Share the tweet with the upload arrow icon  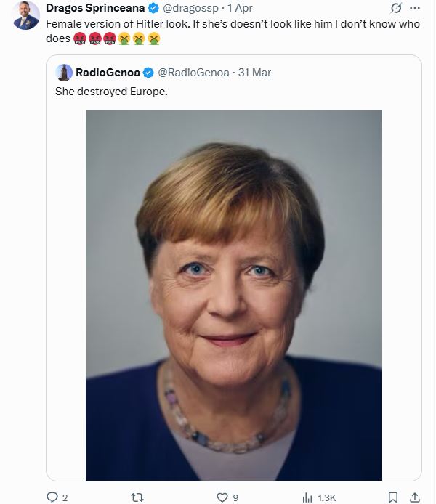415,497
